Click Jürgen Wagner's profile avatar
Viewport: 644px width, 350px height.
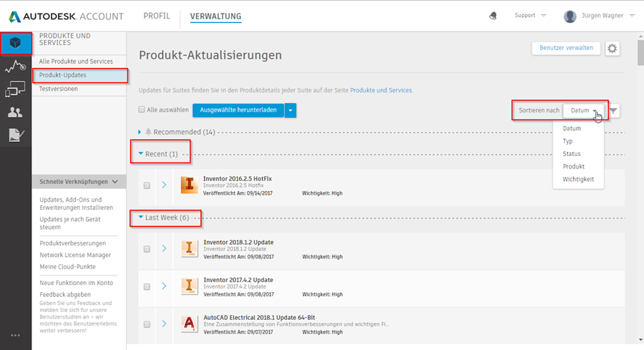point(570,16)
